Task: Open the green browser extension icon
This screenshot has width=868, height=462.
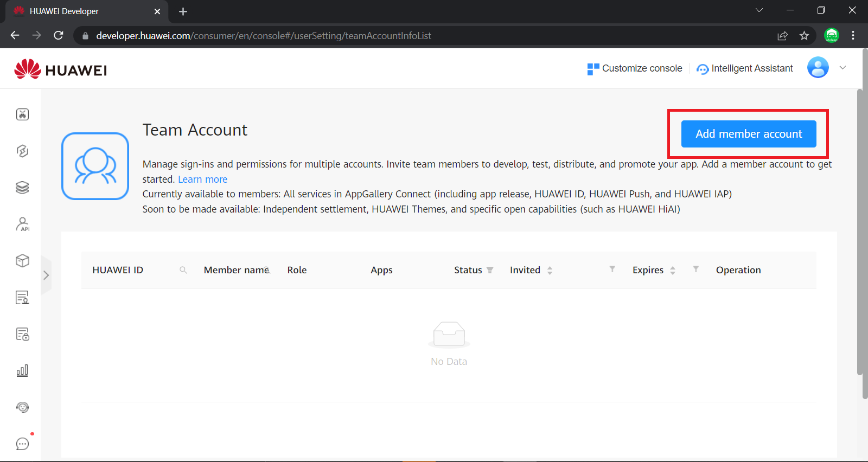Action: [x=831, y=36]
